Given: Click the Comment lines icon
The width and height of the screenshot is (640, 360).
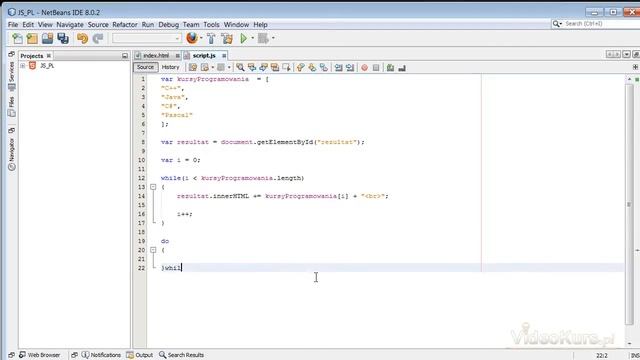Looking at the screenshot, I should (390, 68).
